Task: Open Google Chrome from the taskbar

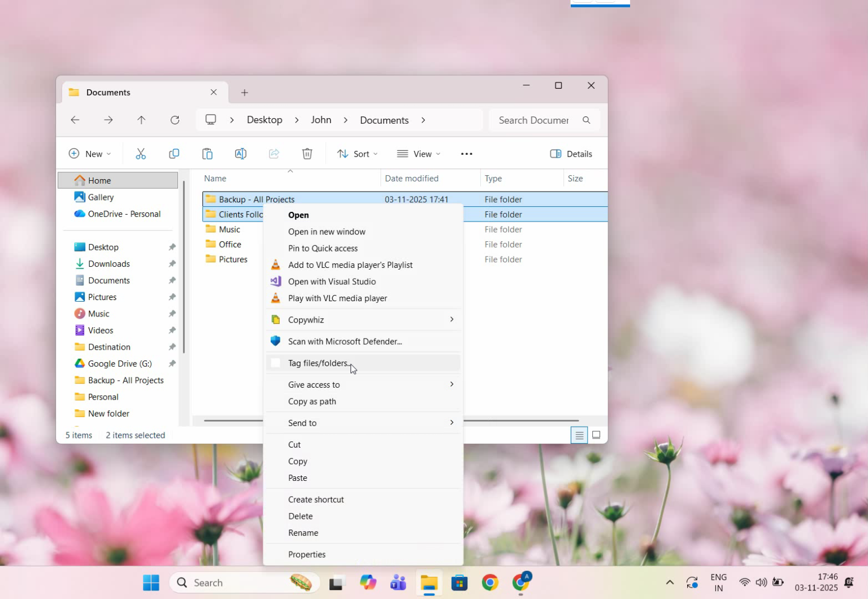Action: pyautogui.click(x=489, y=582)
